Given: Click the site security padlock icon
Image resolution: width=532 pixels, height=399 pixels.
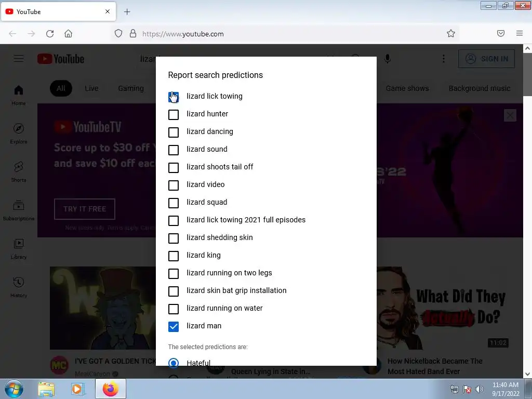Looking at the screenshot, I should tap(133, 34).
